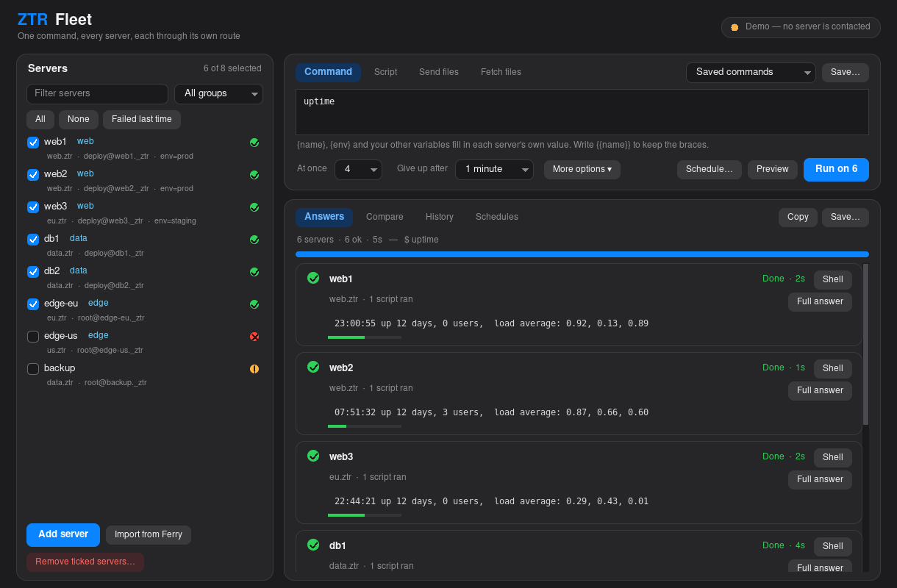Click the blue overall run progress bar
The height and width of the screenshot is (588, 897).
(582, 254)
